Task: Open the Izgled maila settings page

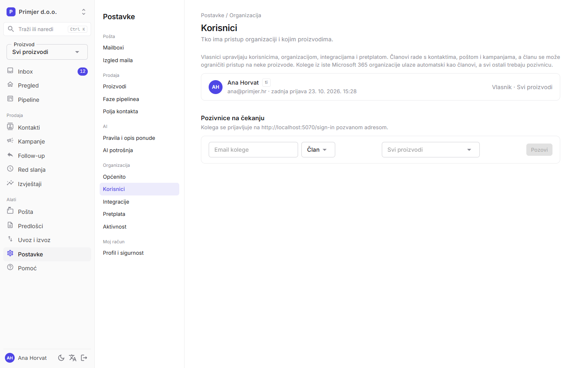Action: [139, 60]
